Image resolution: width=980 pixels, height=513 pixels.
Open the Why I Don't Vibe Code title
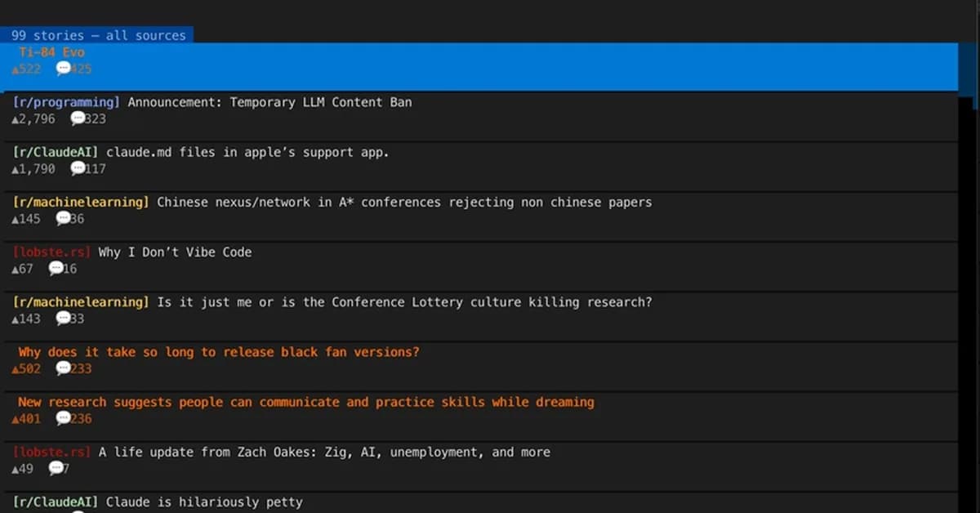[x=175, y=252]
